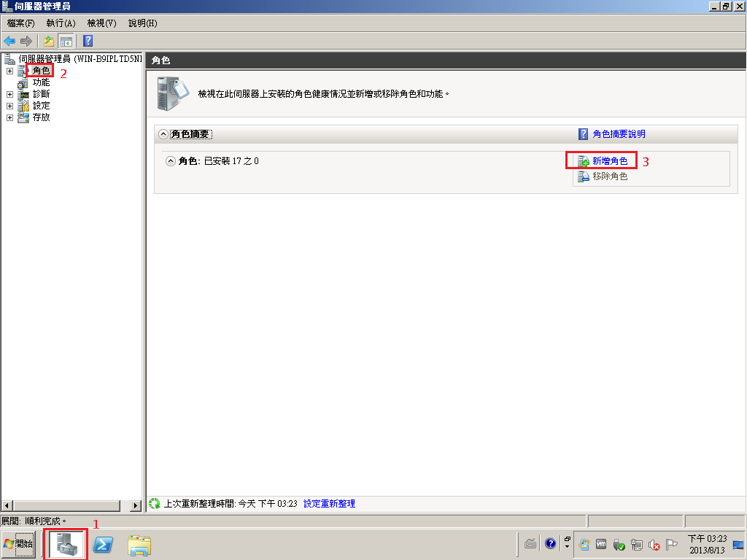Open 角色摘要說明 via its help icon
Screen dimensions: 747x560
(581, 134)
